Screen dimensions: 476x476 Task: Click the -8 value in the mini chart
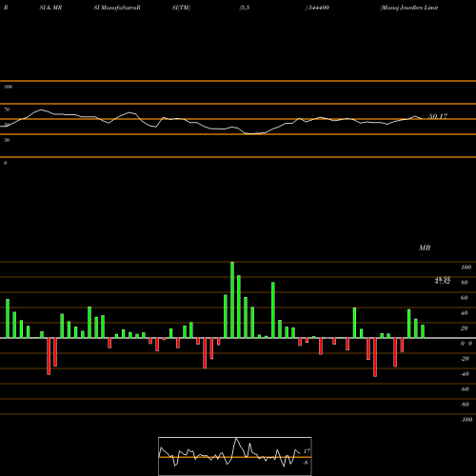pyautogui.click(x=306, y=463)
